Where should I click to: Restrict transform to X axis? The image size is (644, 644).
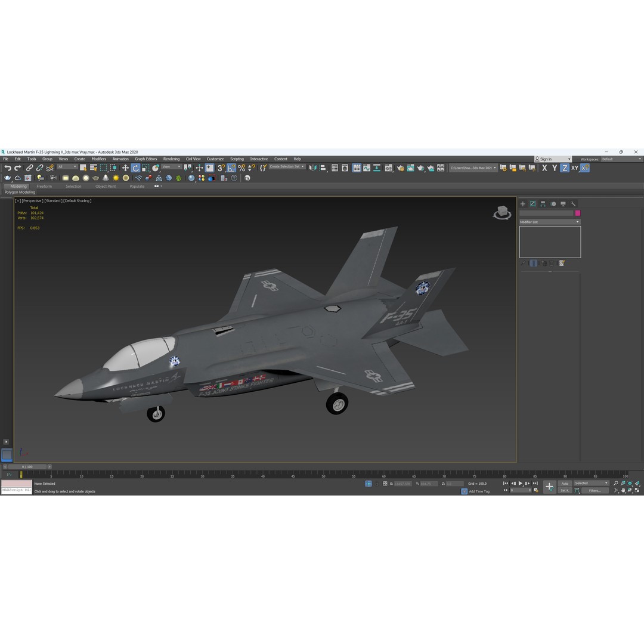544,168
